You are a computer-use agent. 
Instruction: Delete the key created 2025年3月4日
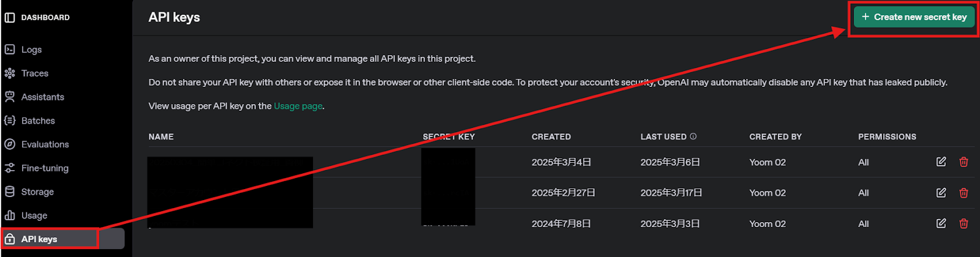click(963, 162)
